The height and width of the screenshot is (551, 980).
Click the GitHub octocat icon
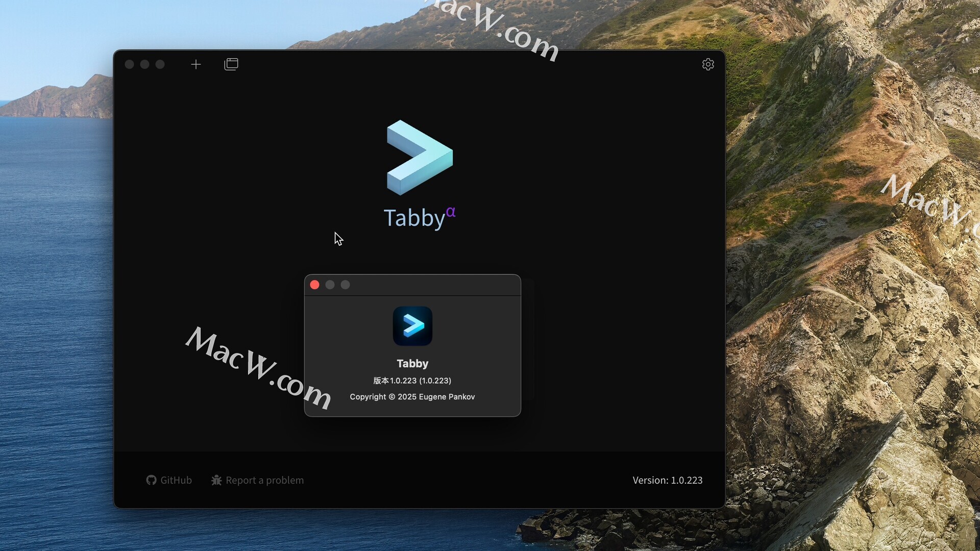click(x=151, y=480)
